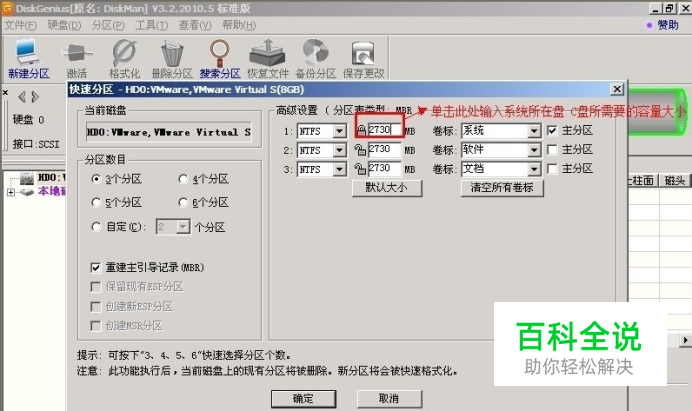Open the 查看(V) menu

[195, 25]
